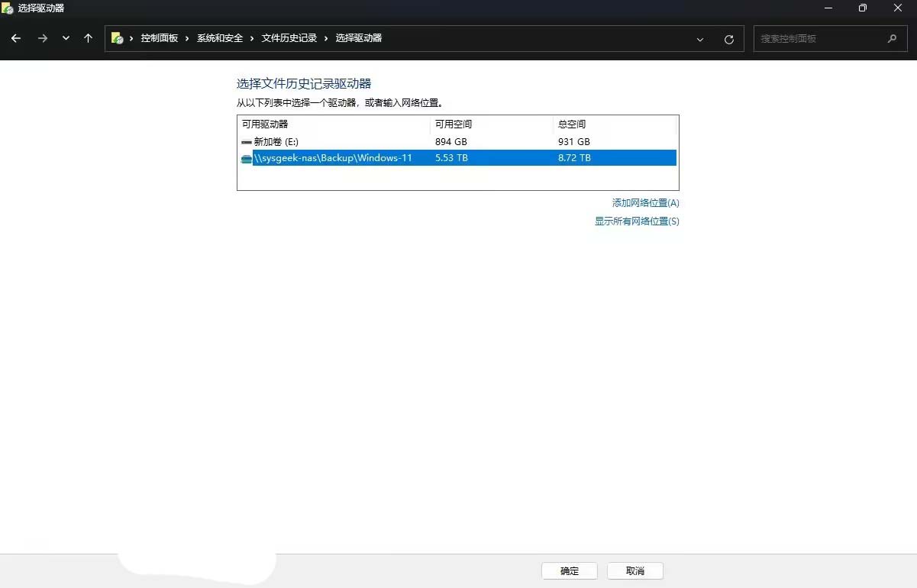Image resolution: width=917 pixels, height=588 pixels.
Task: Click 显示所有网络位置(S) link
Action: 637,221
